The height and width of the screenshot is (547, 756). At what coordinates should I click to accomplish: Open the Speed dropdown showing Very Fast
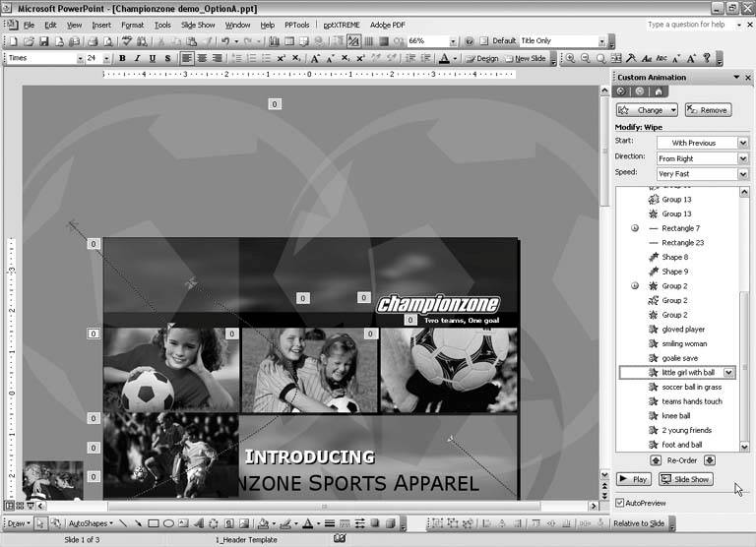pyautogui.click(x=742, y=173)
